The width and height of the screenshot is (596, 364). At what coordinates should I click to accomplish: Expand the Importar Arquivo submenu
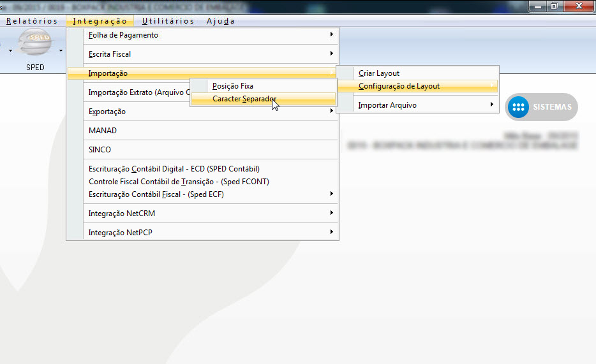pyautogui.click(x=387, y=105)
